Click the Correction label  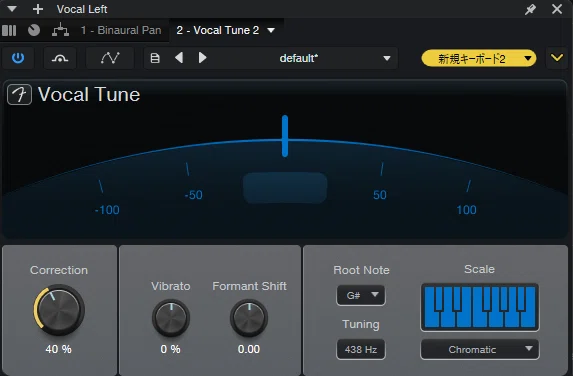point(59,270)
